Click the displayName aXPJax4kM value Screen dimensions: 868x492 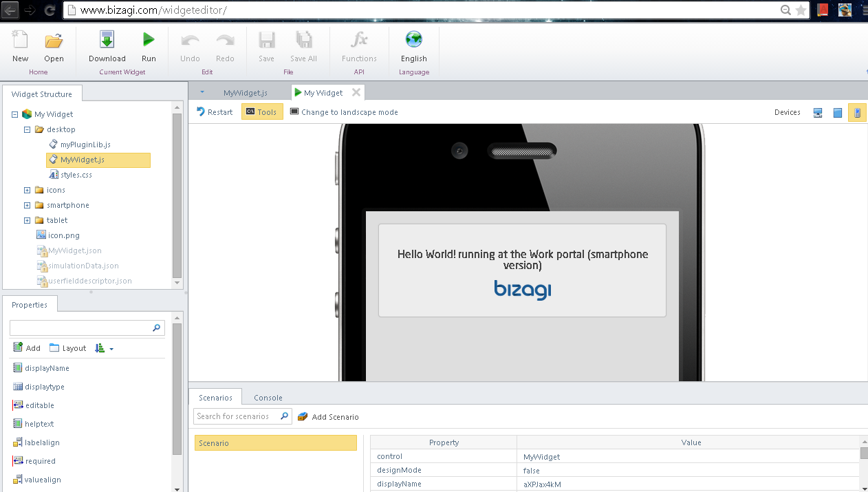(688, 484)
